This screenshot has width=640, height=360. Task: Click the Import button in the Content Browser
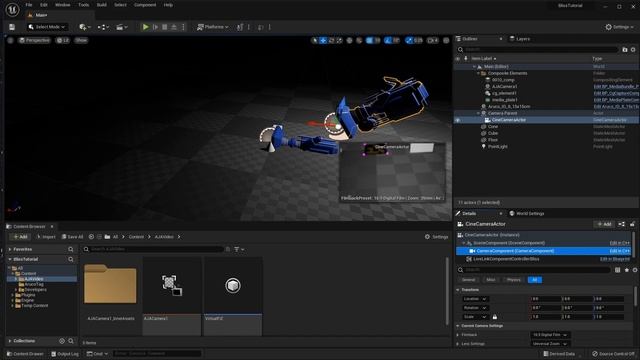click(46, 237)
